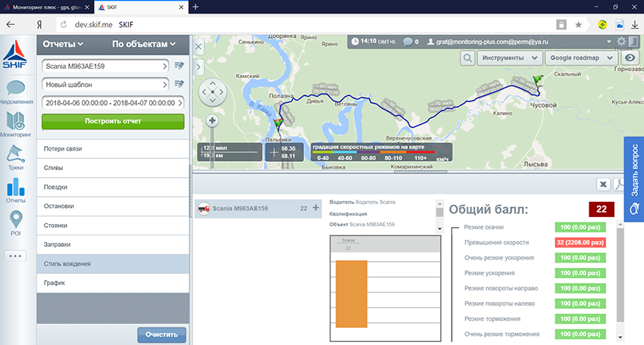This screenshot has width=644, height=345.
Task: Select График report
Action: (113, 283)
